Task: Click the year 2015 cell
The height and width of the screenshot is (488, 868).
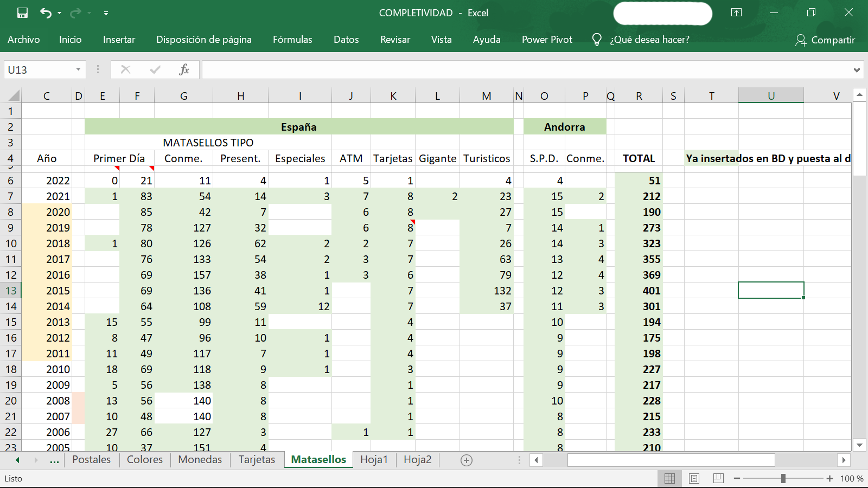Action: point(47,291)
